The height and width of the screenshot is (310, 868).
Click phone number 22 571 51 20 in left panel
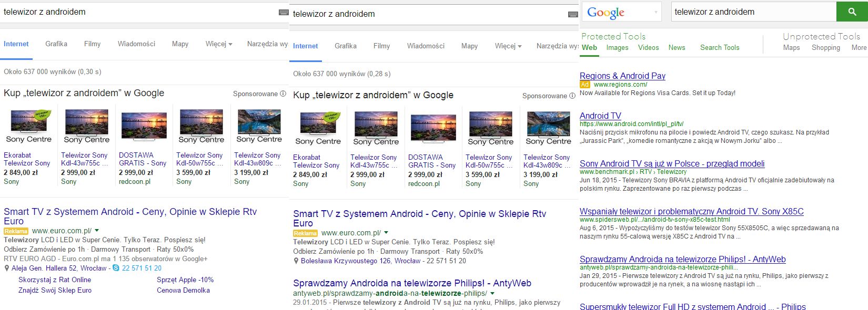142,268
